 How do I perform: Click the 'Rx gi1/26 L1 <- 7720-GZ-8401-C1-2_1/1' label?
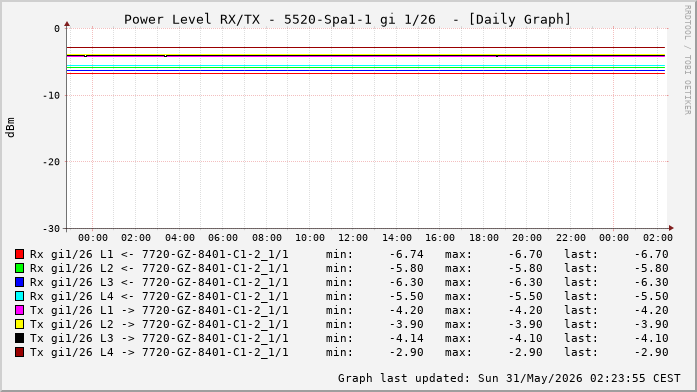click(x=159, y=255)
